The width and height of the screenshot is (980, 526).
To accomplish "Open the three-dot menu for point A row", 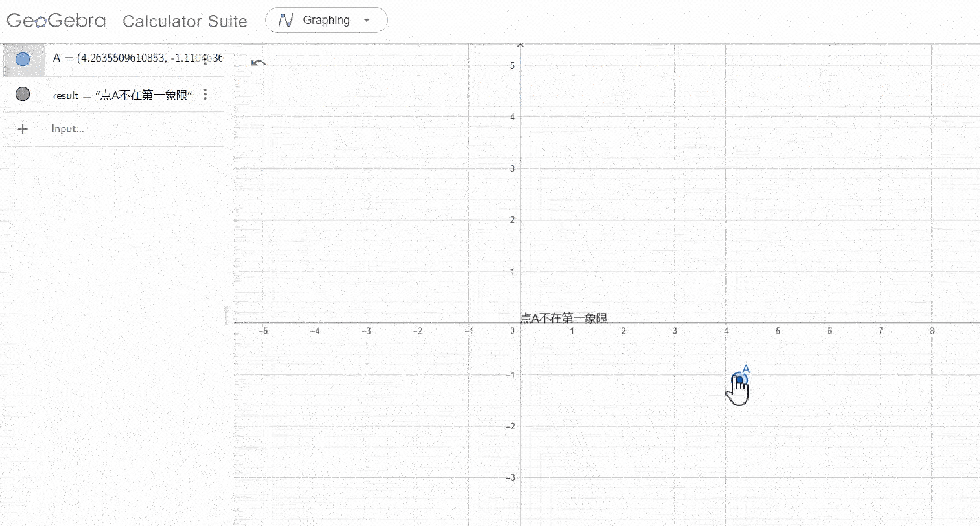I will 205,60.
